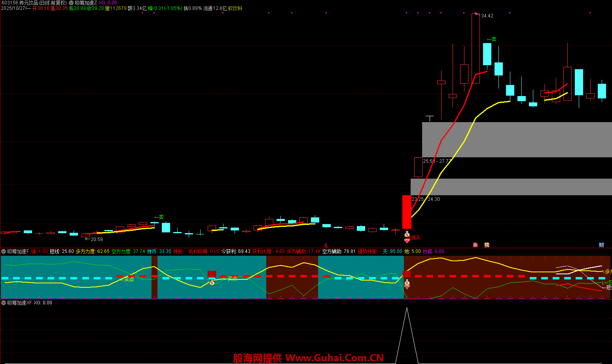This screenshot has height=364, width=612.
Task: Click the green 卖 sell arrow near 34.42 peak
Action: 492,40
